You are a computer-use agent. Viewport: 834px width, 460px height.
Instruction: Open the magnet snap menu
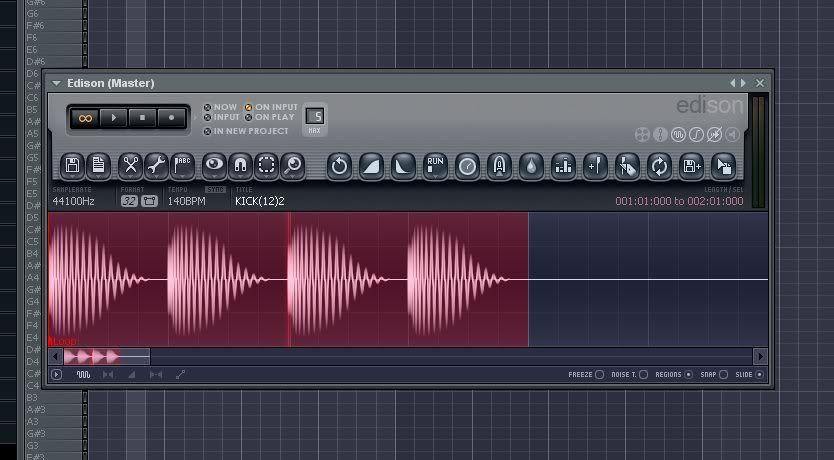(240, 166)
